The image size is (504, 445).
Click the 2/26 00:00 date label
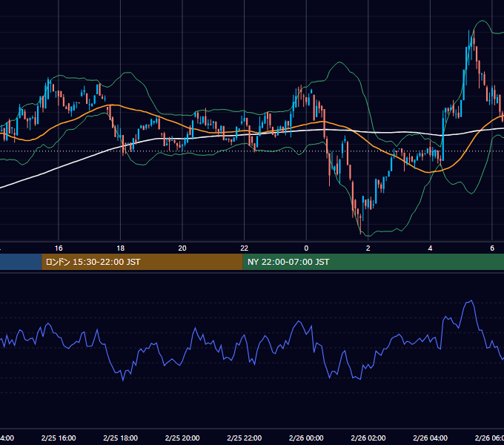coord(306,438)
